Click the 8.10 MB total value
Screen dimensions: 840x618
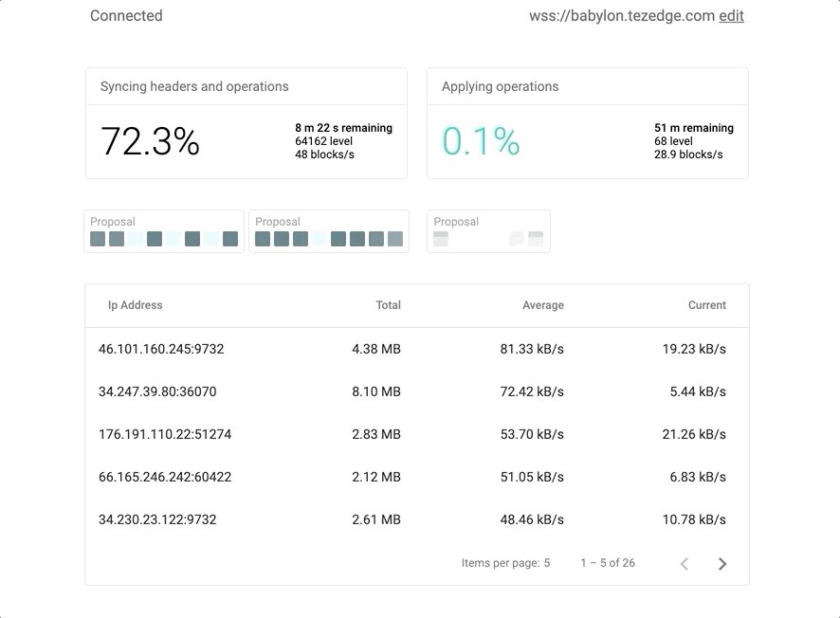coord(376,391)
